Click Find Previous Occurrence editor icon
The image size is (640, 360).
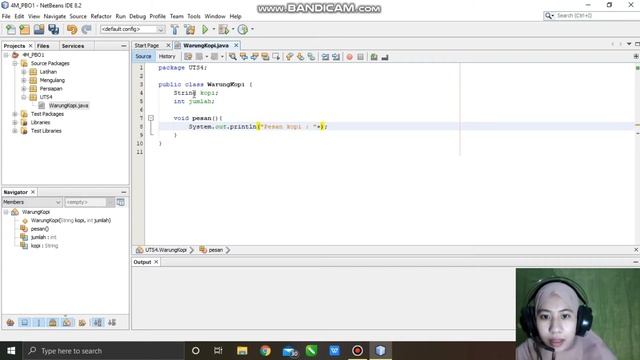244,57
